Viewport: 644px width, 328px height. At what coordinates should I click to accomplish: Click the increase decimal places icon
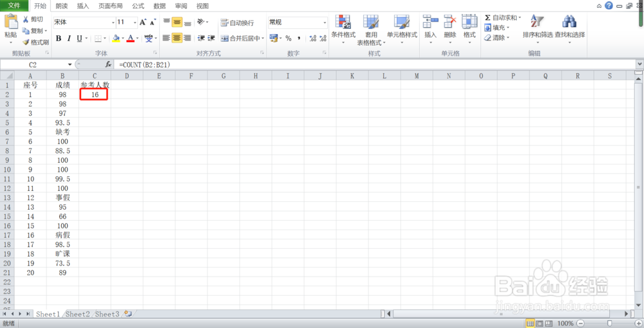[313, 38]
